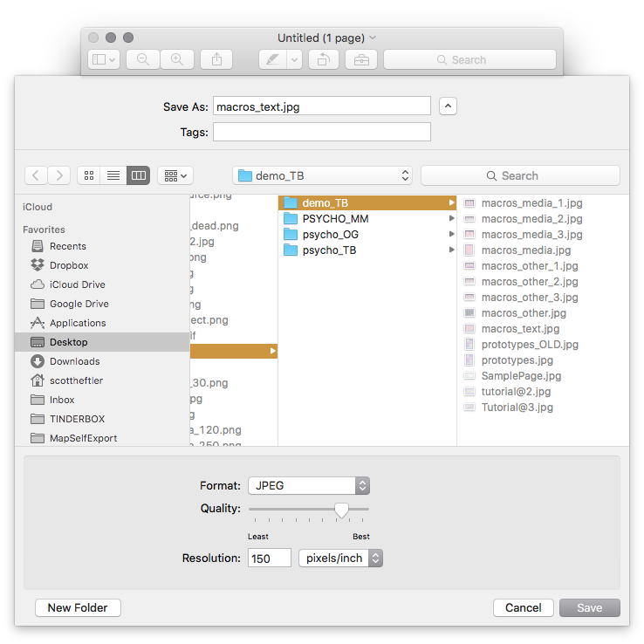Expand the PSYCHO_MM disclosure arrow
The image size is (644, 644).
[451, 218]
